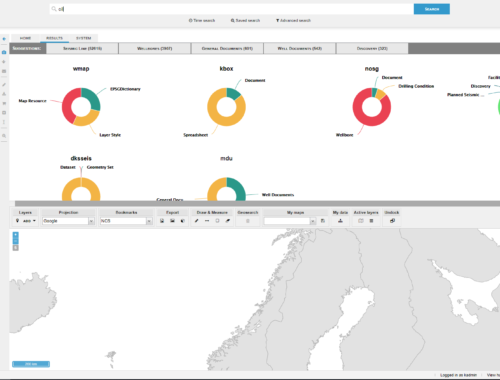The width and height of the screenshot is (500, 380).
Task: Click into the search text field
Action: pyautogui.click(x=232, y=9)
